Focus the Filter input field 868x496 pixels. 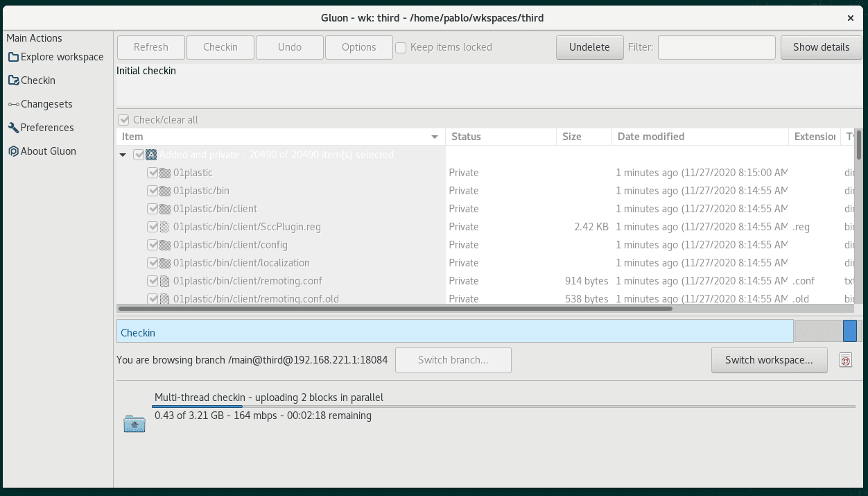(717, 47)
